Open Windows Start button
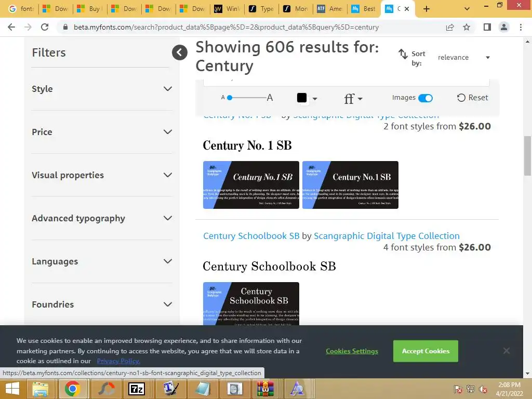Screen dimensions: 532x399 (12, 389)
